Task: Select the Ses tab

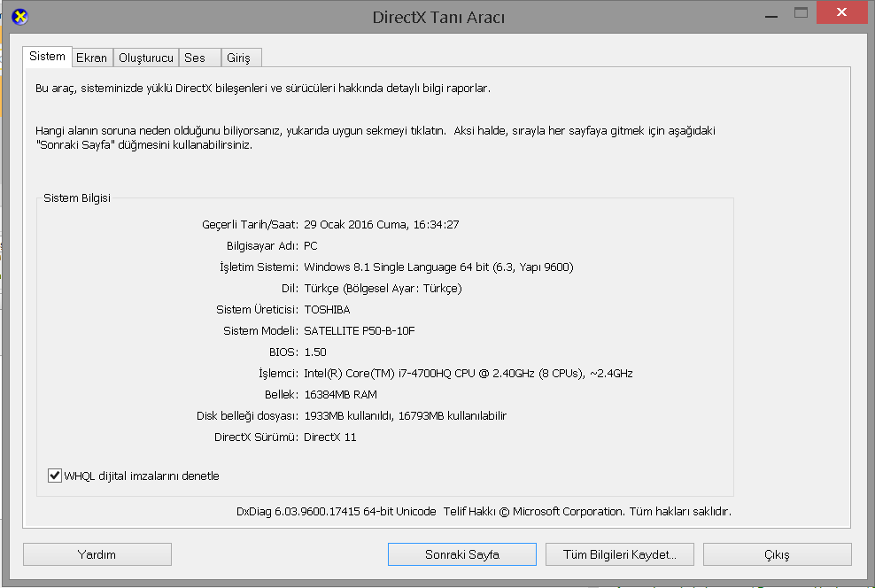Action: pyautogui.click(x=200, y=58)
